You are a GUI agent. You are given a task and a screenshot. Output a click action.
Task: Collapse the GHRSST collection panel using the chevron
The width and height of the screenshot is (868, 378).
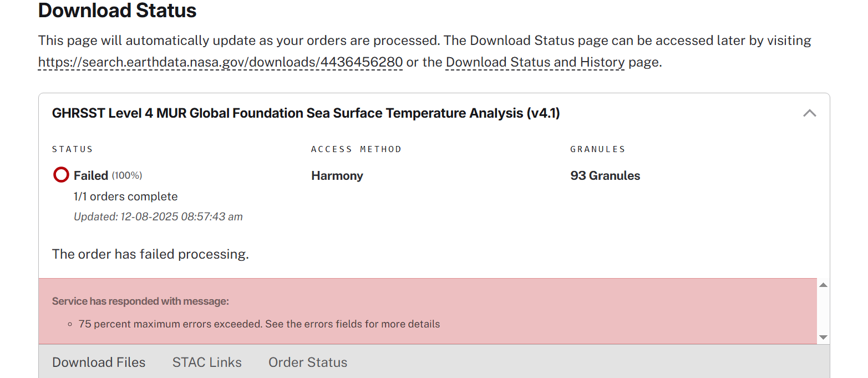click(809, 113)
